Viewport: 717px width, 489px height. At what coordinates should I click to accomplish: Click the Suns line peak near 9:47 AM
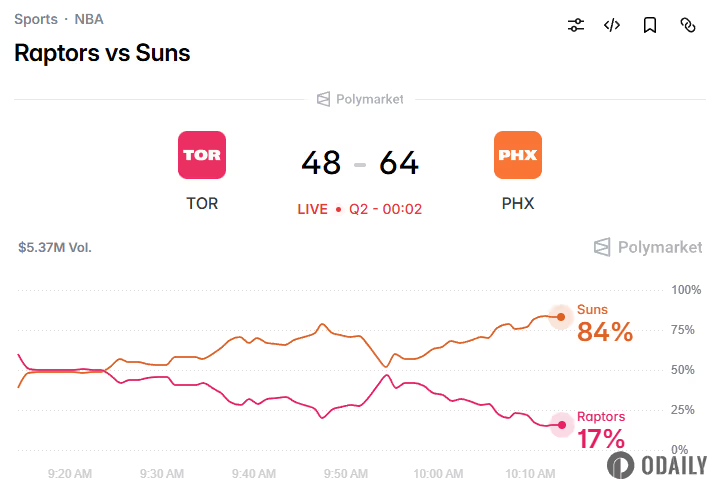coord(322,324)
